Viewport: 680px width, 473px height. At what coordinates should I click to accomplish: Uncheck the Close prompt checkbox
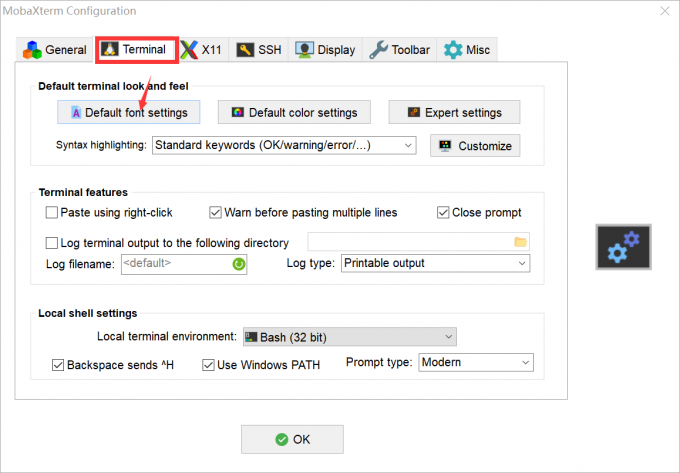pos(443,212)
